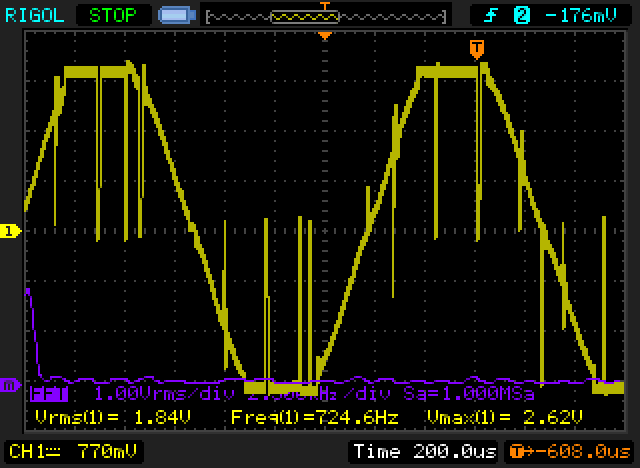Click the RIGOL logo text
This screenshot has width=640, height=468.
click(35, 16)
